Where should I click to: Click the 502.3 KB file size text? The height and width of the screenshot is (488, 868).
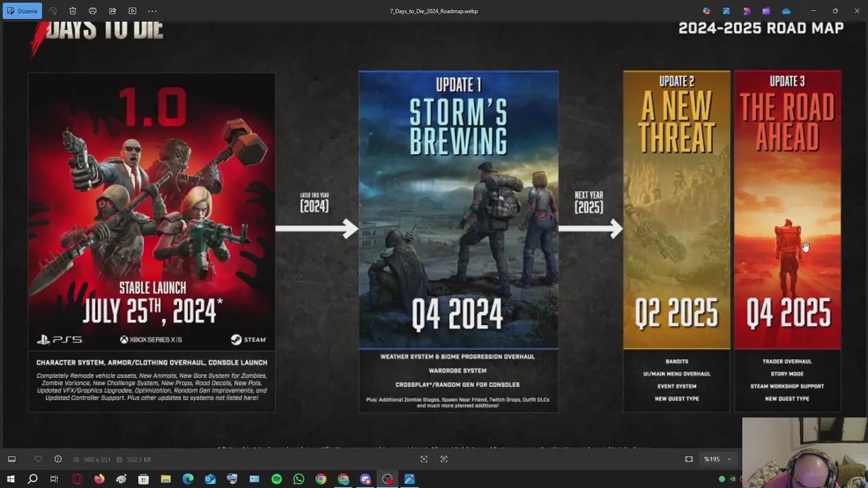pyautogui.click(x=138, y=460)
